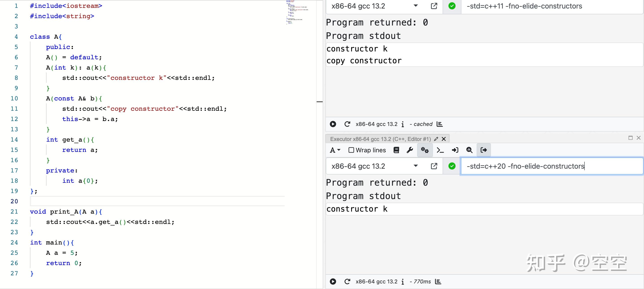The height and width of the screenshot is (289, 644).
Task: Click the code minimap thumbnail in the editor
Action: [x=297, y=13]
